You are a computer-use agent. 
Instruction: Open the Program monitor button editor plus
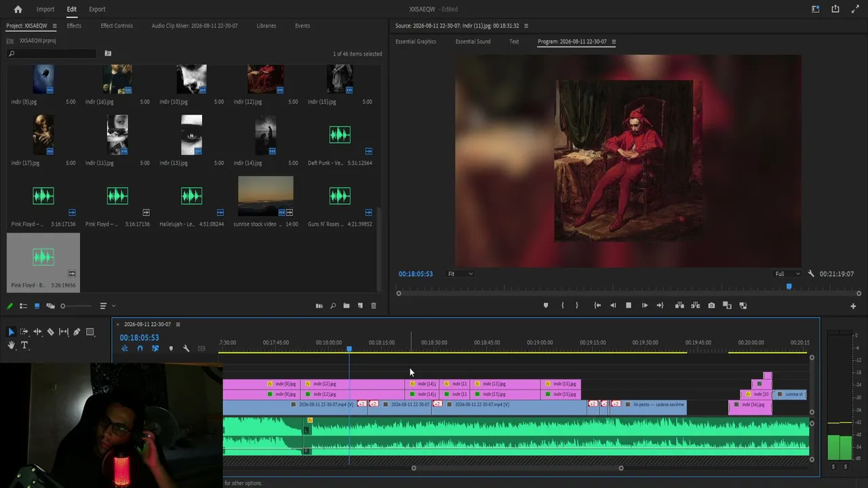853,306
